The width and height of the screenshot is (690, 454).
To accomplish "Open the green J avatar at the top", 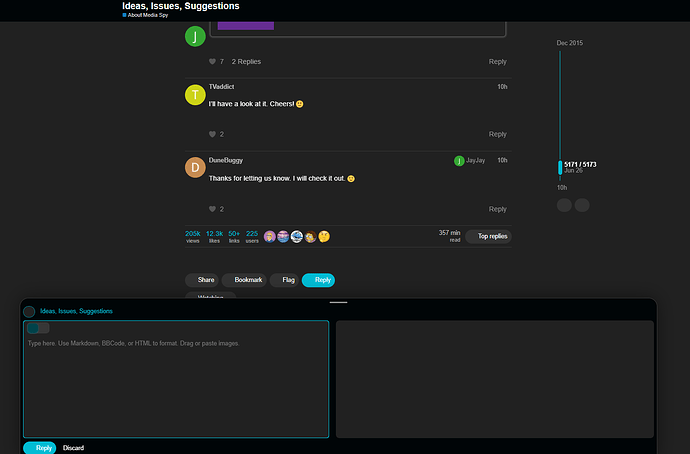I will tap(195, 36).
